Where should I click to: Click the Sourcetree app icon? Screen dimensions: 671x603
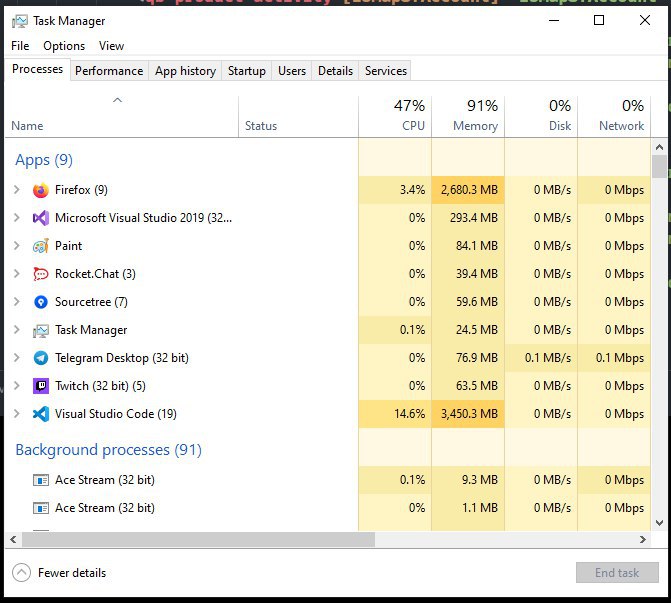(41, 302)
